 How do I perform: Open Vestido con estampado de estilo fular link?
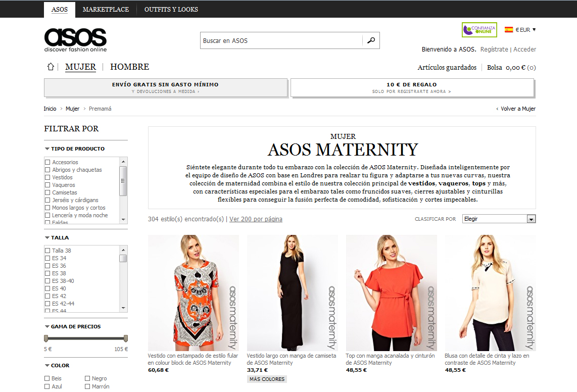(193, 359)
